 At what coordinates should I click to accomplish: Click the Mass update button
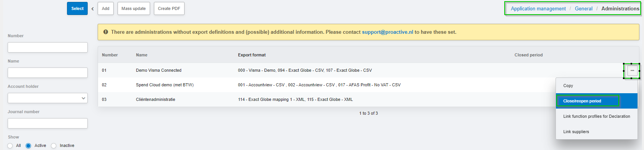click(x=134, y=8)
